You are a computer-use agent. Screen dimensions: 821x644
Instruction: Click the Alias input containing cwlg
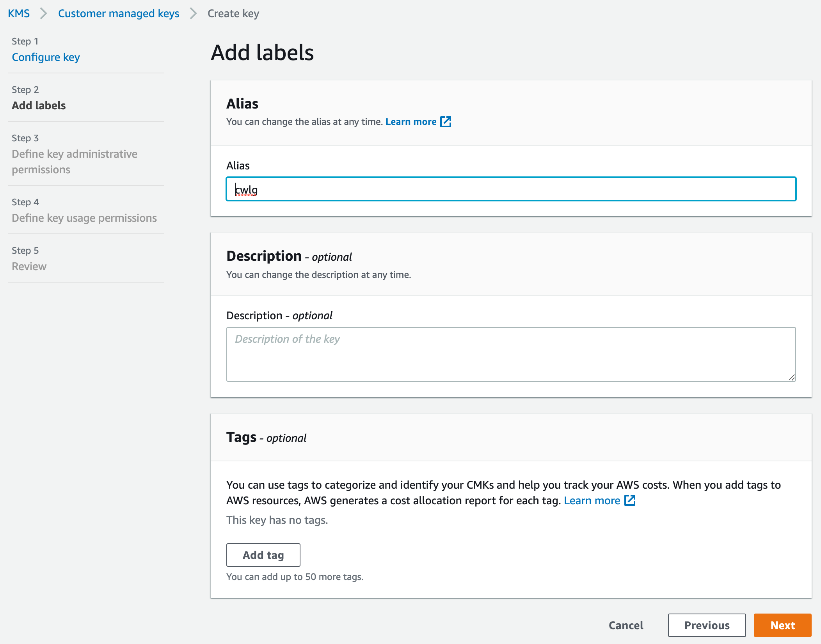510,190
